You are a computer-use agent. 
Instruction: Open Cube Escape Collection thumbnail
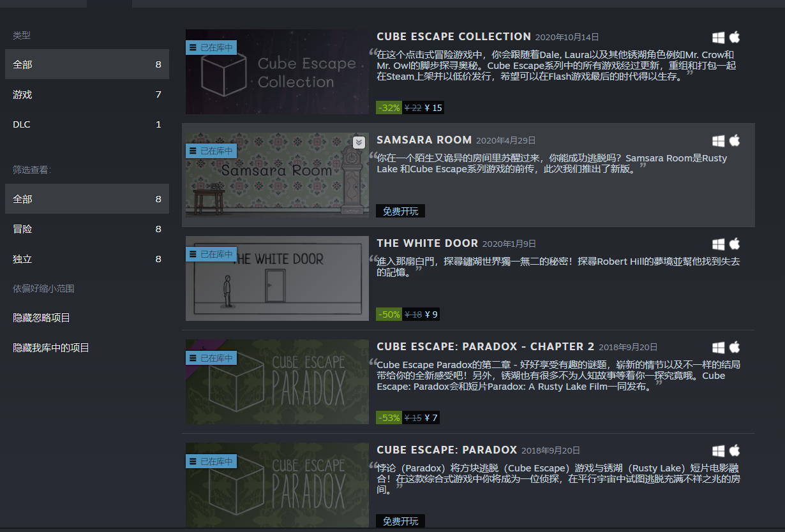(277, 72)
